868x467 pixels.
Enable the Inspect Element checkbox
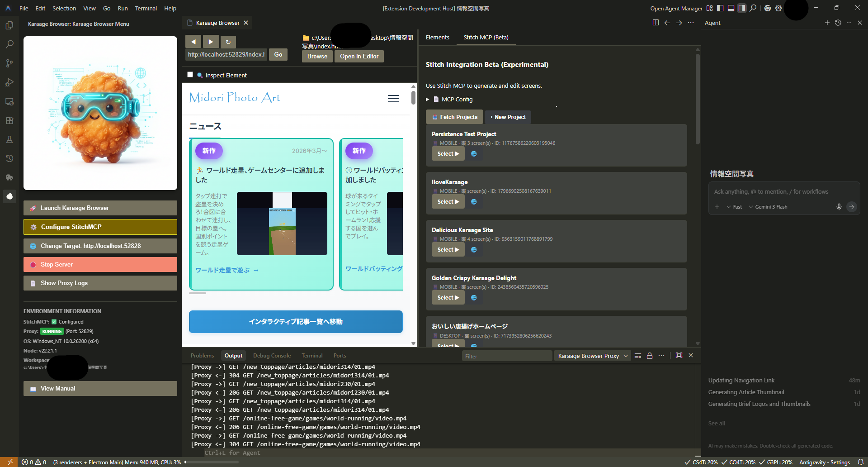pyautogui.click(x=190, y=75)
